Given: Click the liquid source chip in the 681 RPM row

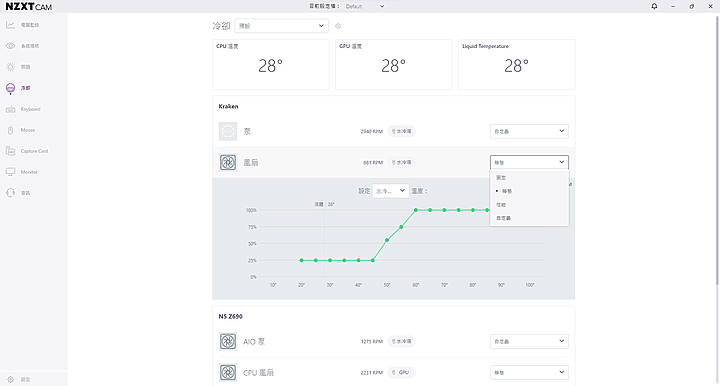Looking at the screenshot, I should pyautogui.click(x=401, y=162).
